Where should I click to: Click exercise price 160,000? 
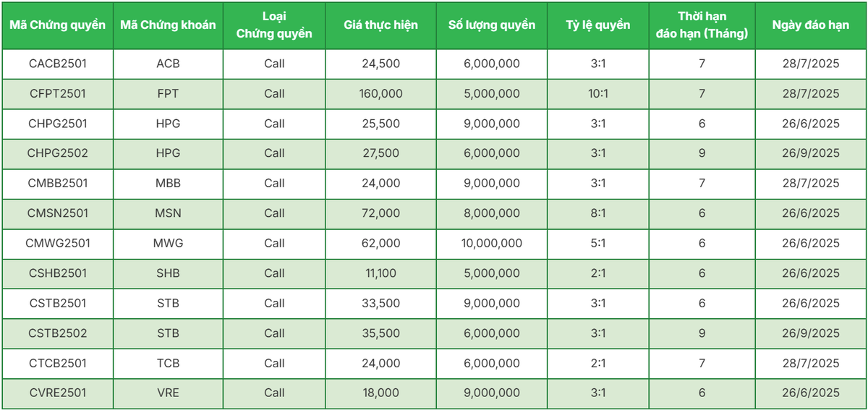click(x=380, y=93)
